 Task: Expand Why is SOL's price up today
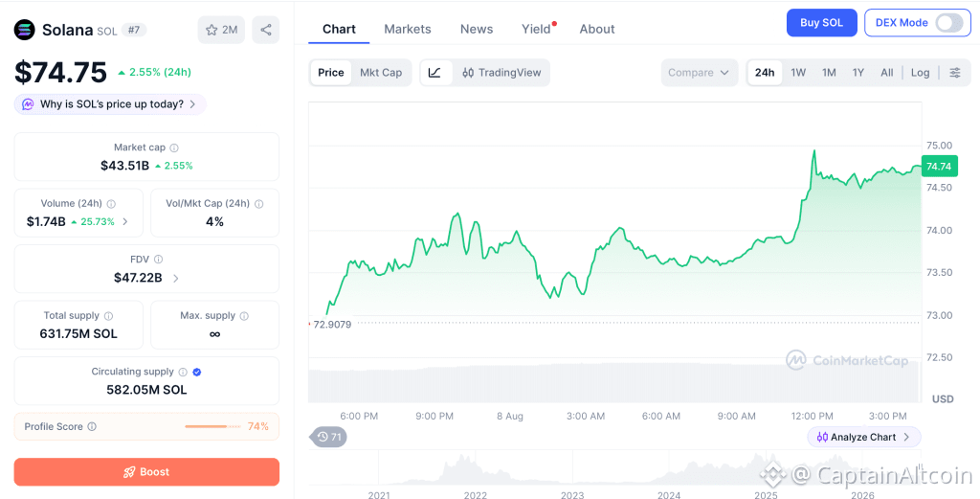[110, 104]
